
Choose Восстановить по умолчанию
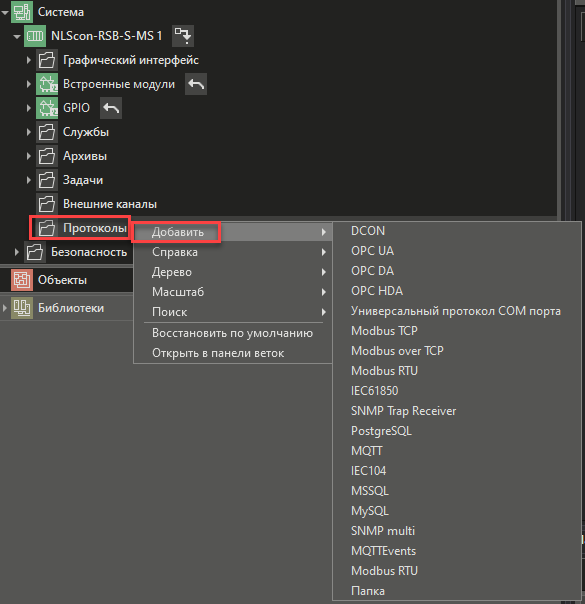pyautogui.click(x=233, y=333)
